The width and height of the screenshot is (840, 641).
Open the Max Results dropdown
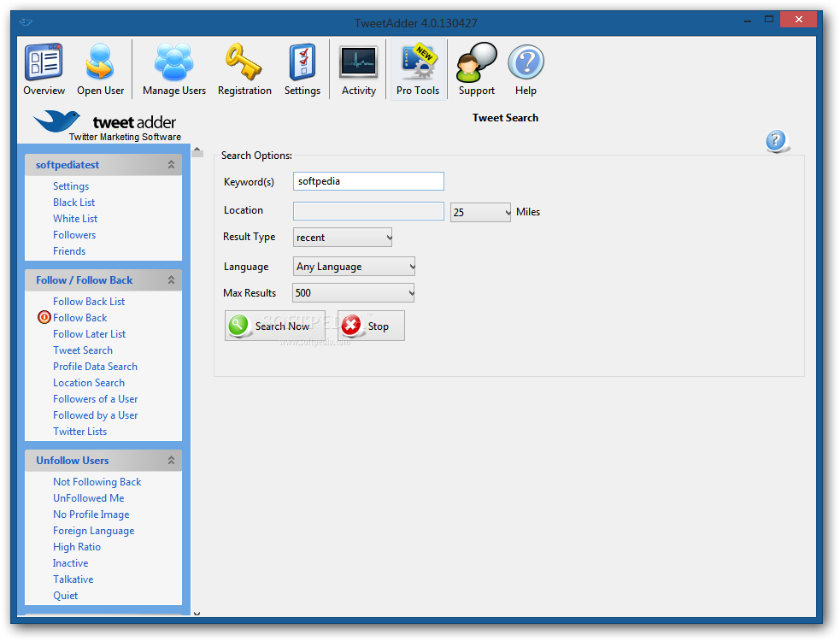click(354, 292)
